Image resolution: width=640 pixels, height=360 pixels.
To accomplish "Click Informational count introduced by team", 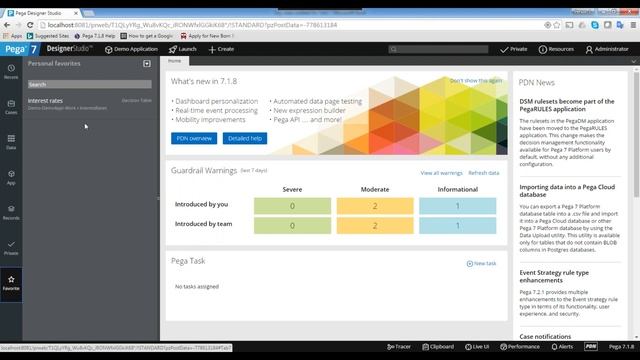I will [x=458, y=226].
